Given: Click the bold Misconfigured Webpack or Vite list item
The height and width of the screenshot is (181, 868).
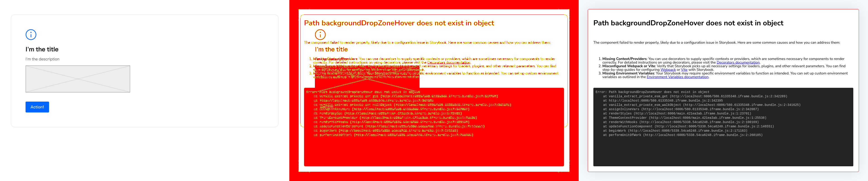Looking at the screenshot, I should (x=724, y=68).
